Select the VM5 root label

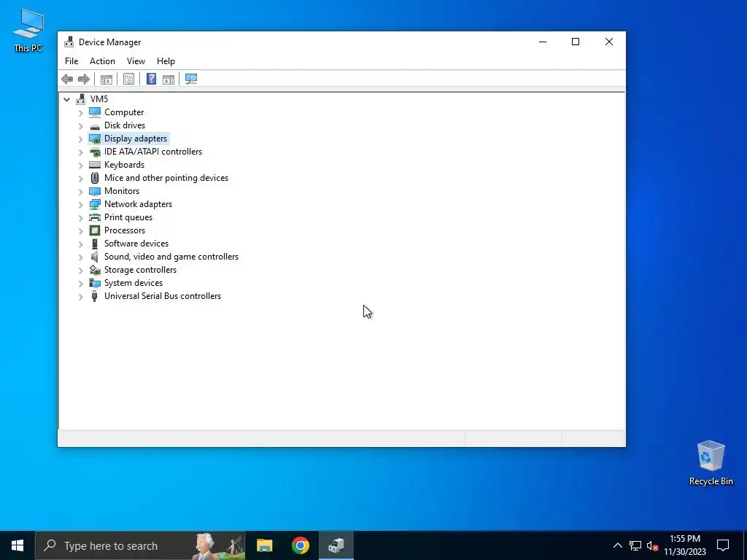pyautogui.click(x=99, y=99)
